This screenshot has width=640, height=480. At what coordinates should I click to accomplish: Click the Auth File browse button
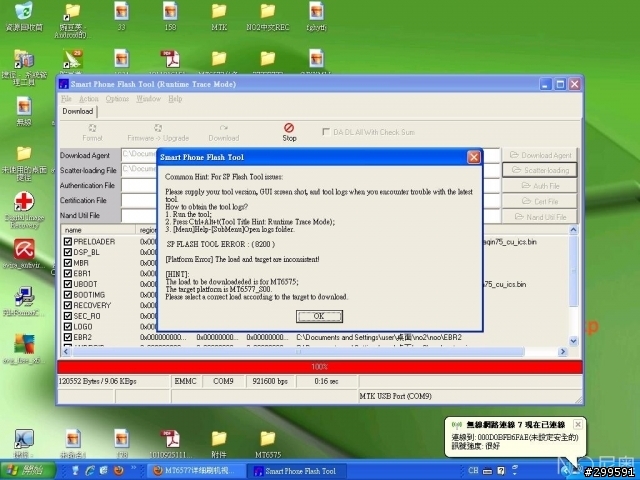[539, 186]
